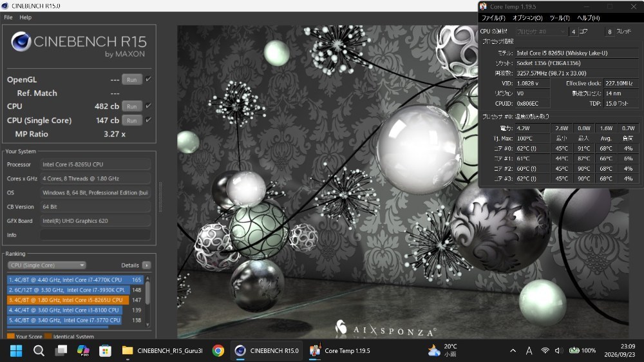
Task: Run the CPU (Single Core) benchmark
Action: click(132, 120)
